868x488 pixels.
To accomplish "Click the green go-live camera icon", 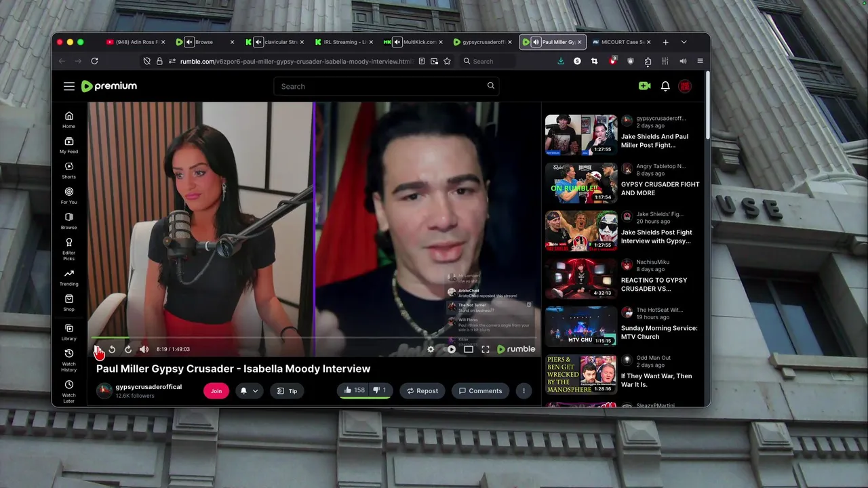I will pos(644,86).
